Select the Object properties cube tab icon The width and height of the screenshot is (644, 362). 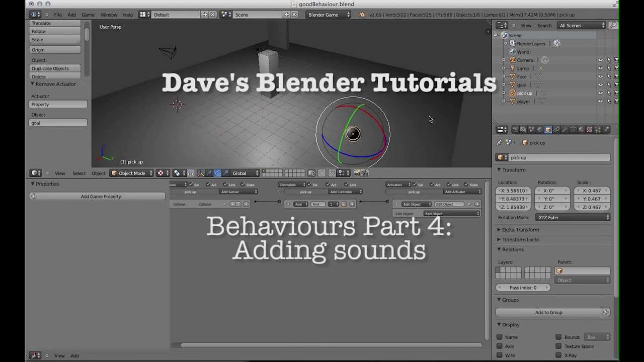548,130
